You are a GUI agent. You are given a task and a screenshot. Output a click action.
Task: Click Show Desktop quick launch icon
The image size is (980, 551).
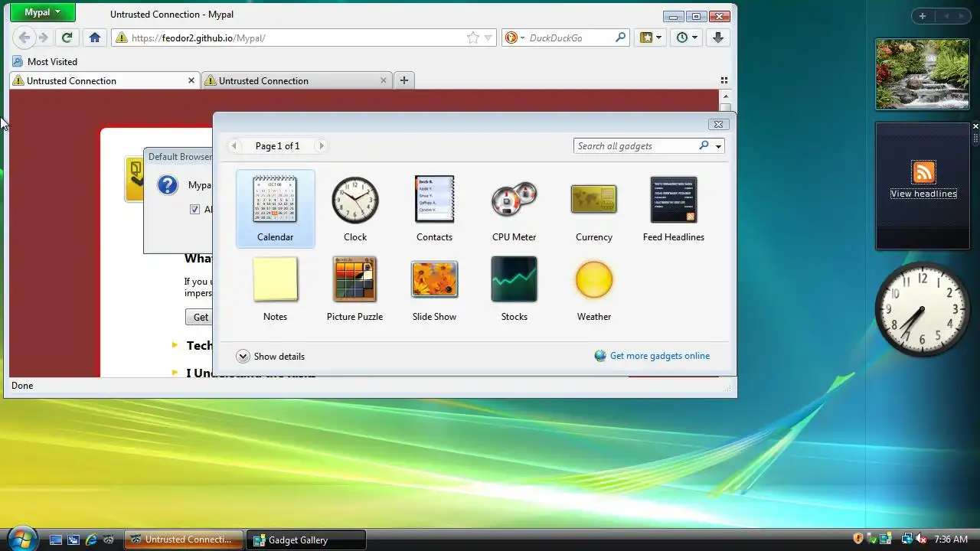click(x=55, y=540)
